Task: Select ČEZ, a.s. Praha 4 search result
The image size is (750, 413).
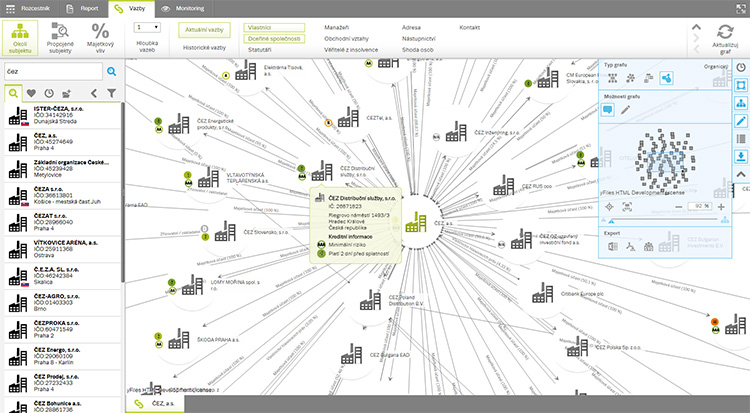Action: (62, 142)
